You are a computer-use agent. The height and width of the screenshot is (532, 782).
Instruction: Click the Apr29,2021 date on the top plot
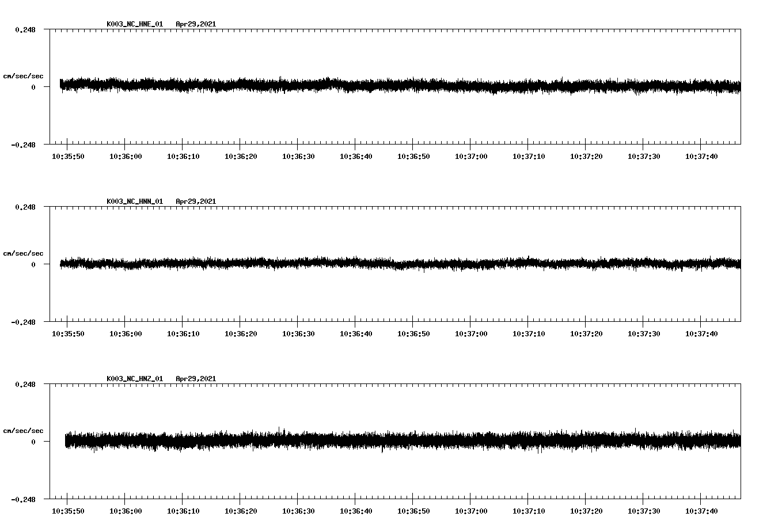coord(196,25)
